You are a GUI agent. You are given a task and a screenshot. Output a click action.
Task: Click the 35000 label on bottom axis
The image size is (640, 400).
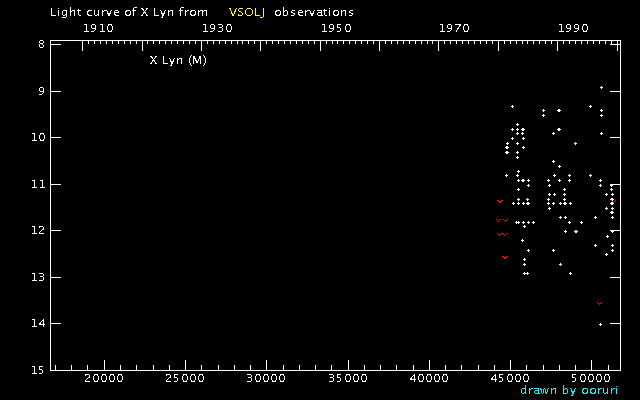pos(347,380)
